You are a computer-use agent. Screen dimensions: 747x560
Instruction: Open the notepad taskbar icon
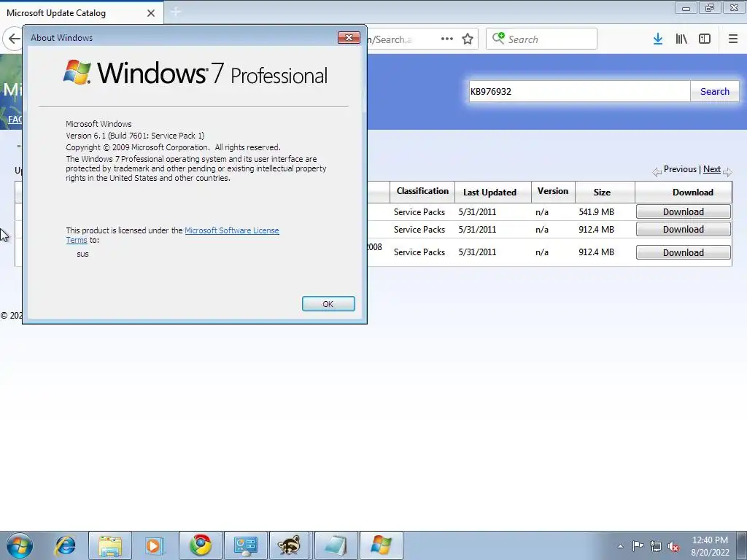[336, 545]
